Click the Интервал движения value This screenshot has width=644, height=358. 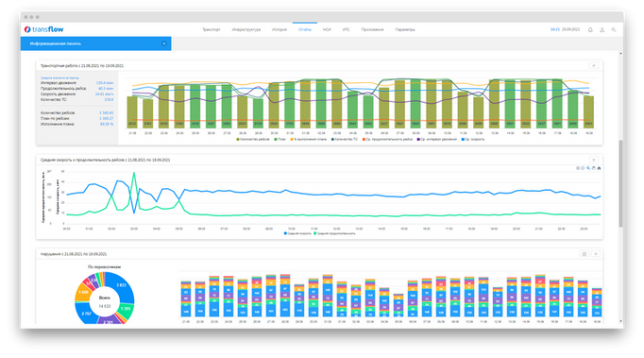[105, 83]
